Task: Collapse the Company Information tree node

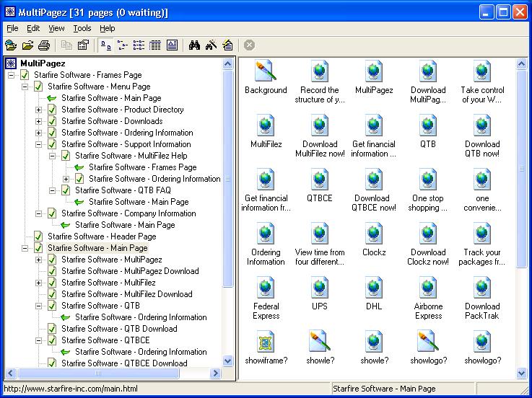Action: click(39, 213)
